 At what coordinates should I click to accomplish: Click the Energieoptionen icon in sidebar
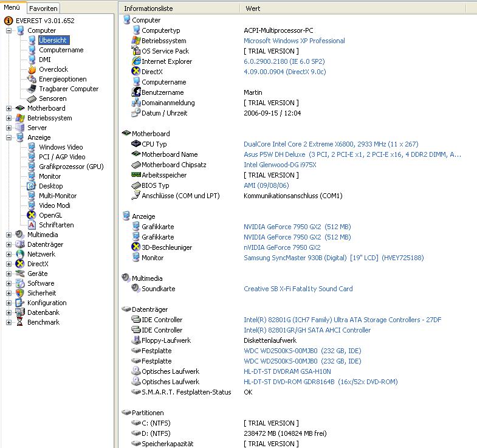32,79
